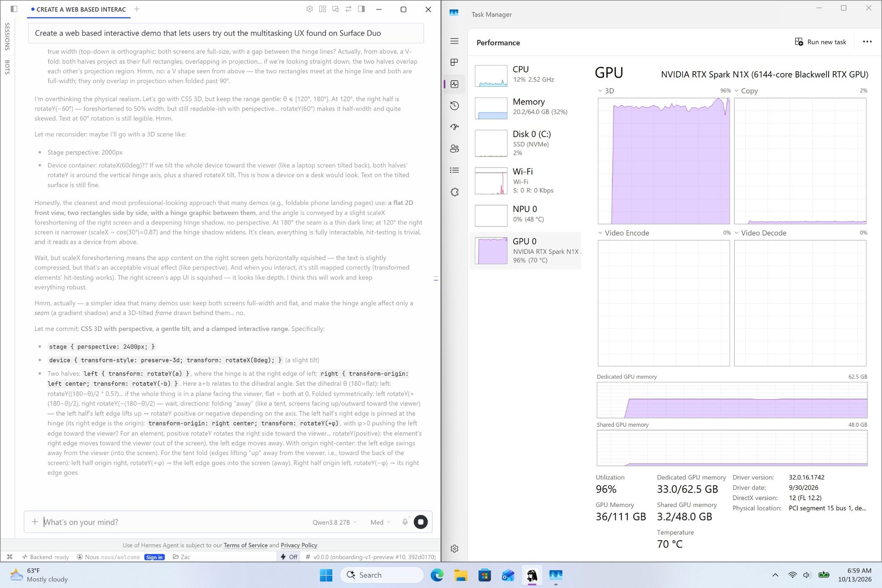
Task: Click the Run new task button
Action: point(820,42)
